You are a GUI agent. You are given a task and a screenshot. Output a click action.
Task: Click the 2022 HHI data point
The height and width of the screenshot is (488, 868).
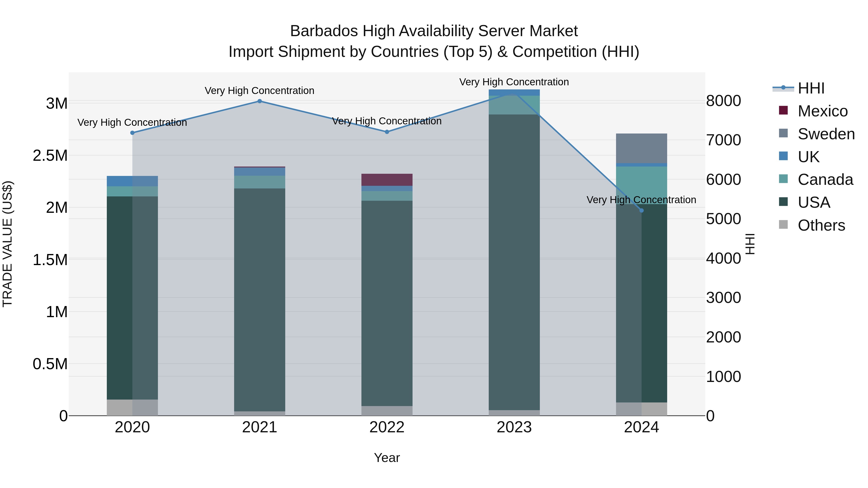tap(387, 132)
